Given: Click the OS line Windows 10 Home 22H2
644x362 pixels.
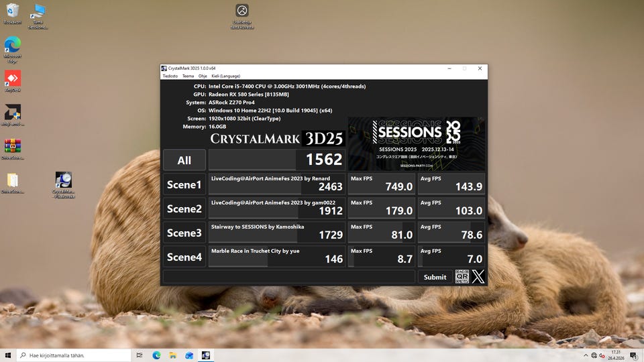Looking at the screenshot, I should tap(270, 111).
